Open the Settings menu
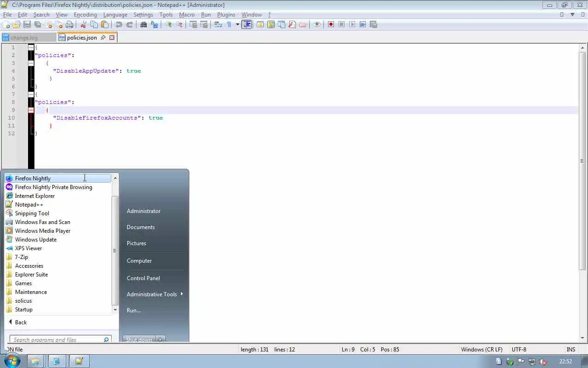The image size is (588, 368). click(143, 15)
